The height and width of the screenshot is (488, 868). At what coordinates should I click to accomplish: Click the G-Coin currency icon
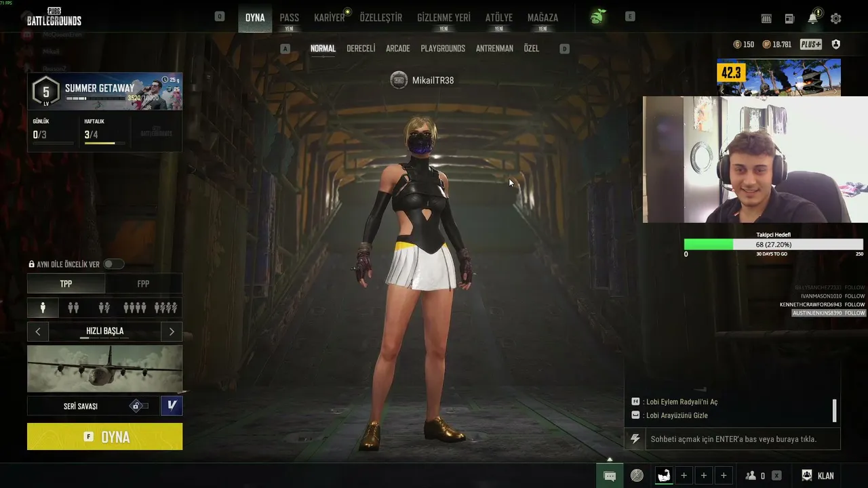coord(737,45)
